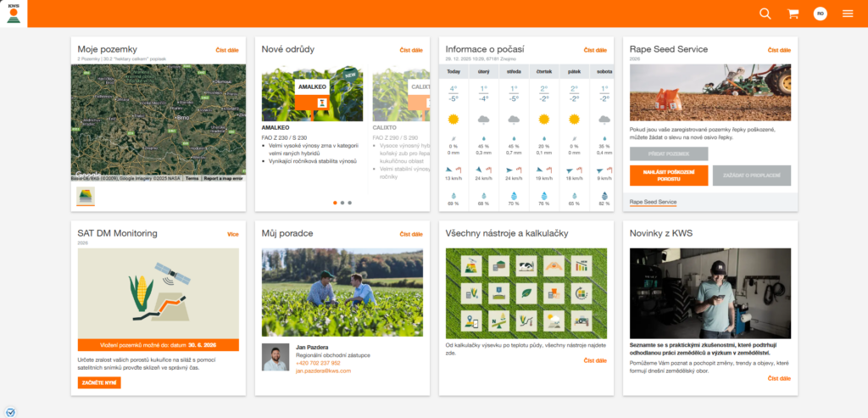Viewport: 868px width, 418px height.
Task: Email jan.pazdera@kws.com link
Action: coord(322,371)
